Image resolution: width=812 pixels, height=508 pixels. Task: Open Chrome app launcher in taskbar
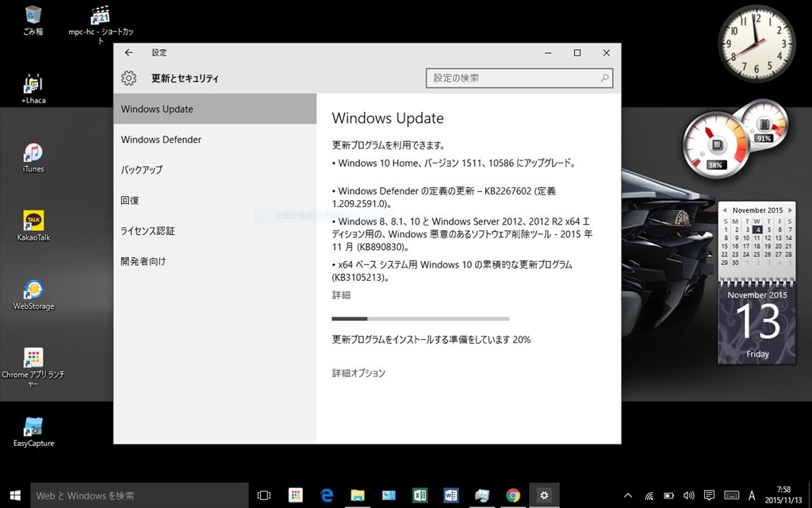pos(295,495)
